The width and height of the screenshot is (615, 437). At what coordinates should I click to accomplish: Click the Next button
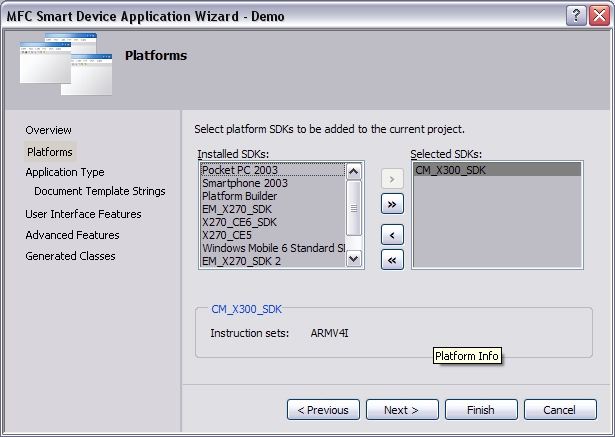[x=402, y=410]
